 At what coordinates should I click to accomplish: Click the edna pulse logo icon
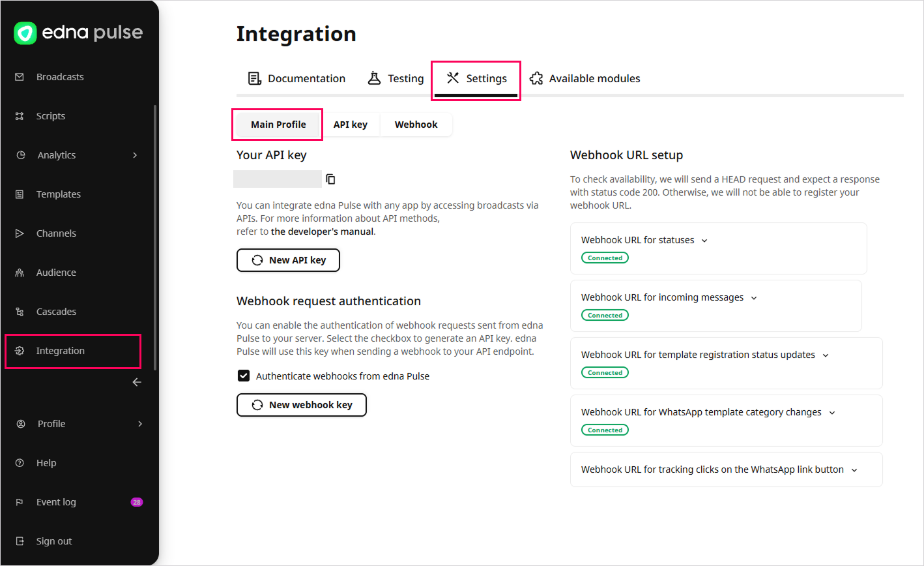click(x=25, y=33)
